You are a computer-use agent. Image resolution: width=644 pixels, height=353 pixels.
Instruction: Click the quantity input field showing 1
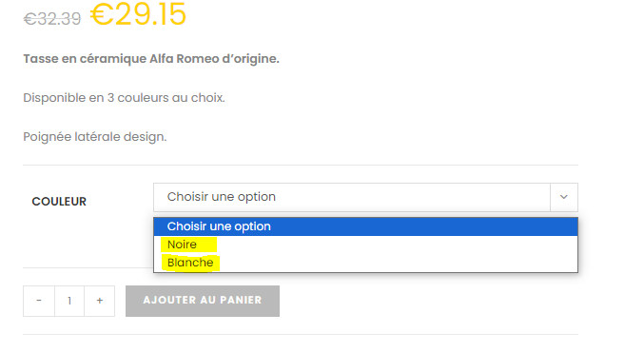pos(69,301)
